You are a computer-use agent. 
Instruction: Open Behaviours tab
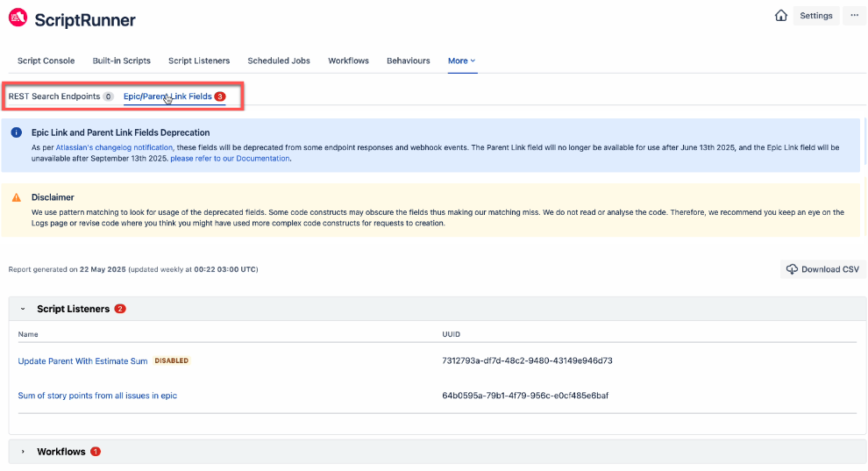[x=408, y=61]
